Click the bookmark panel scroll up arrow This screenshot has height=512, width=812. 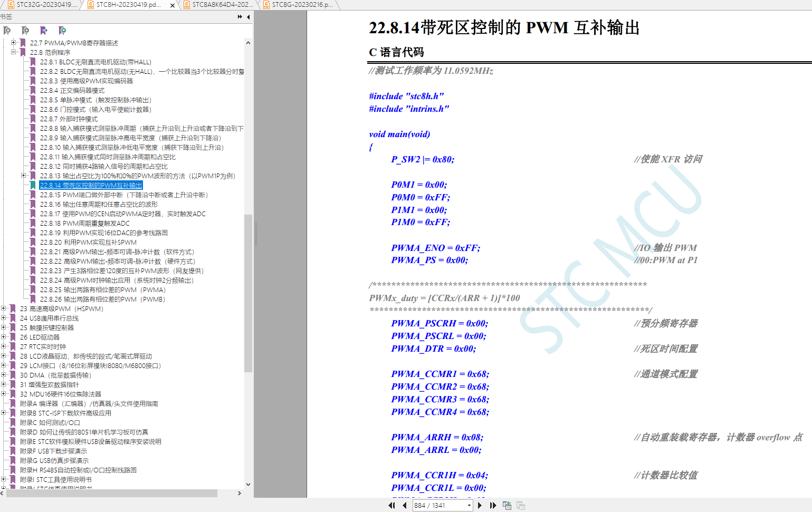point(248,43)
